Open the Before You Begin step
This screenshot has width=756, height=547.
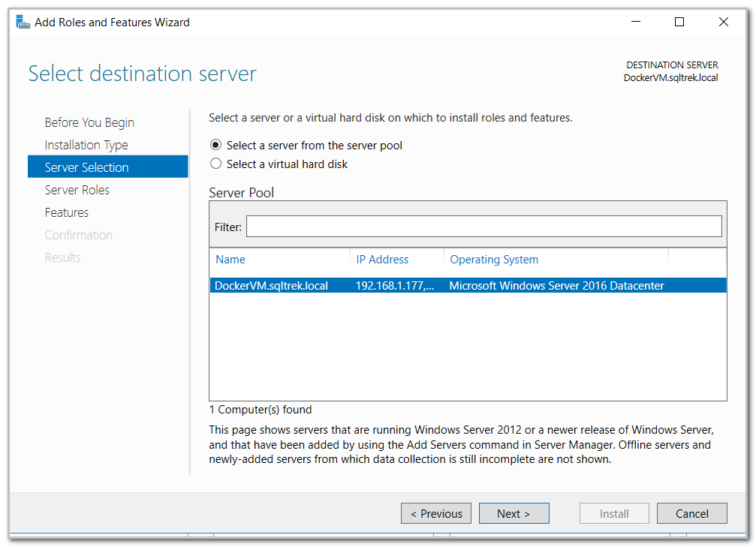coord(89,122)
